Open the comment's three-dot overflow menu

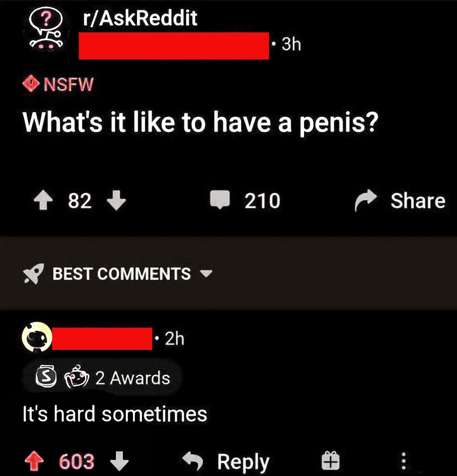(403, 461)
